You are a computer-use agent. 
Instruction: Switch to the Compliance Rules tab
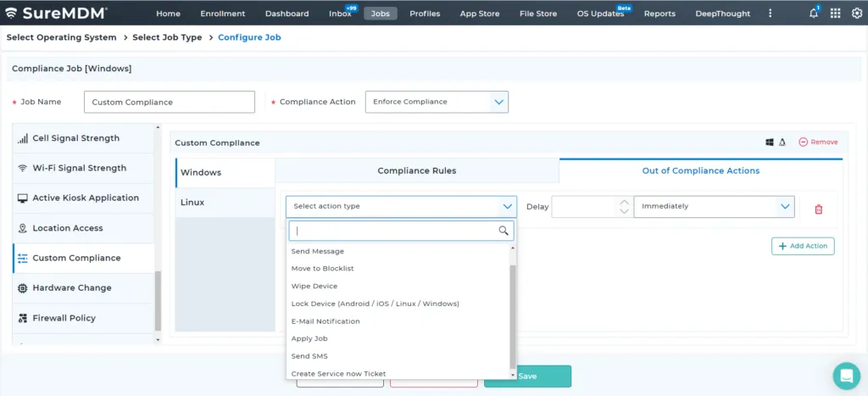(x=417, y=170)
